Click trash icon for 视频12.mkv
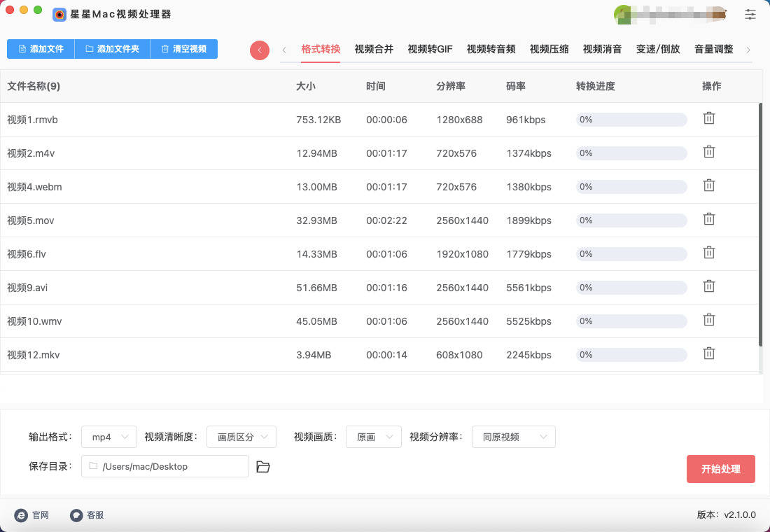This screenshot has width=770, height=532. 708,354
